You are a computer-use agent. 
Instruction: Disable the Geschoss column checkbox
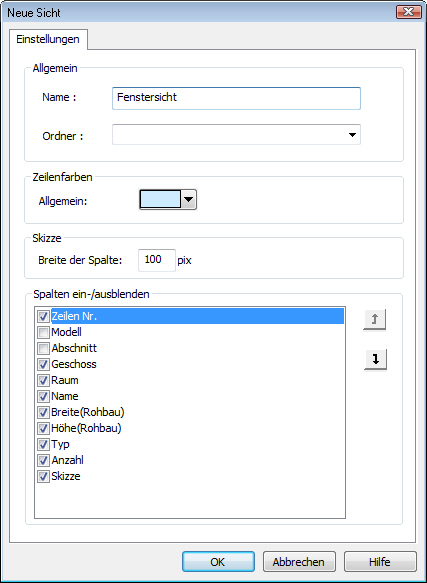[43, 364]
